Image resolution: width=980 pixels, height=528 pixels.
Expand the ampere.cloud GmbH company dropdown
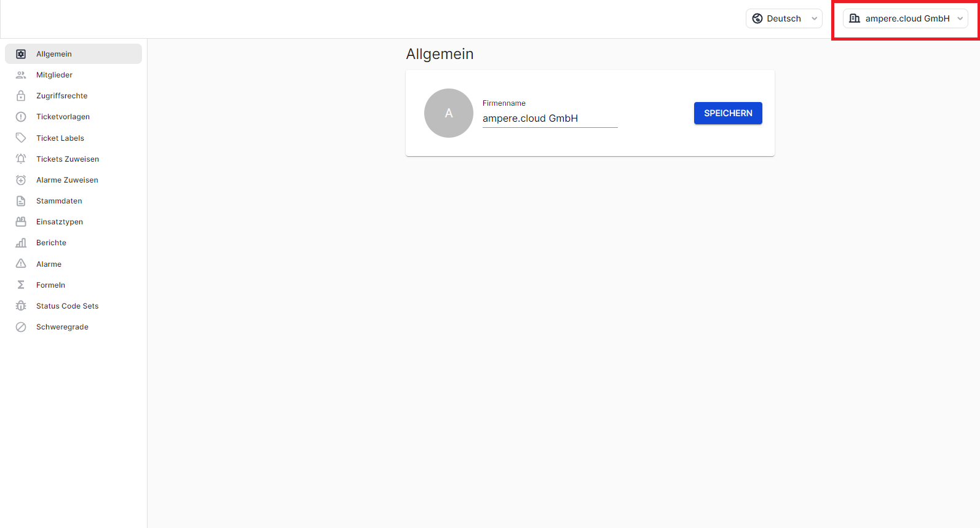[x=905, y=18]
